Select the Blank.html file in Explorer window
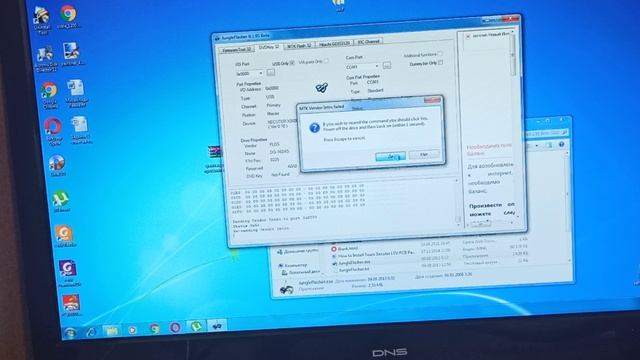 click(x=344, y=248)
